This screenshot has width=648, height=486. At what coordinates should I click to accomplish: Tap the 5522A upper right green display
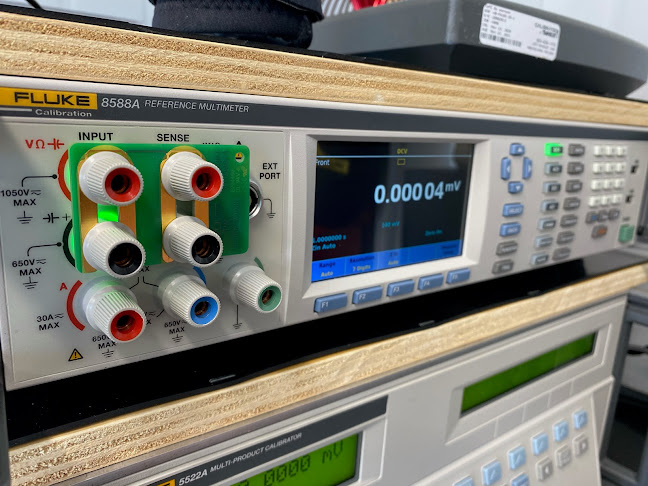tap(528, 372)
